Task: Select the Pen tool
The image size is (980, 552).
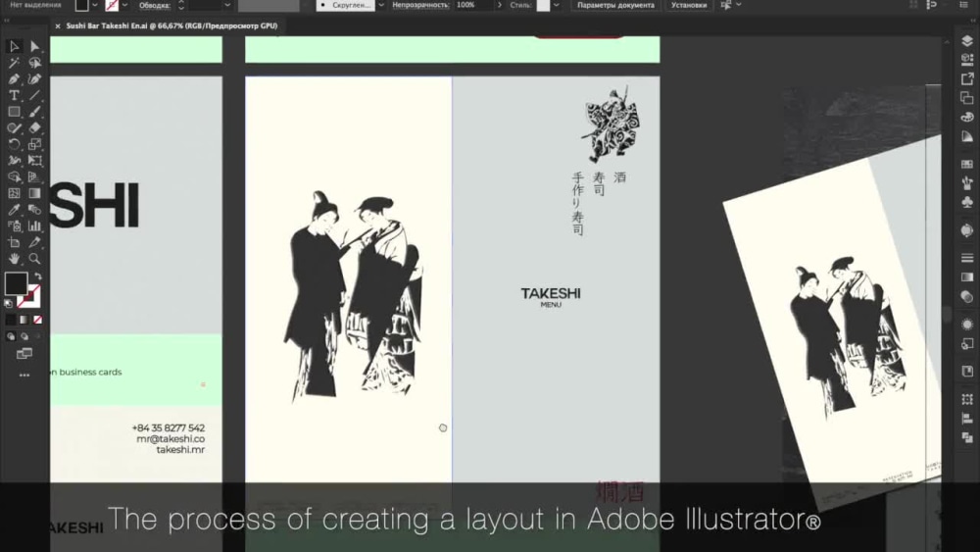Action: point(15,78)
